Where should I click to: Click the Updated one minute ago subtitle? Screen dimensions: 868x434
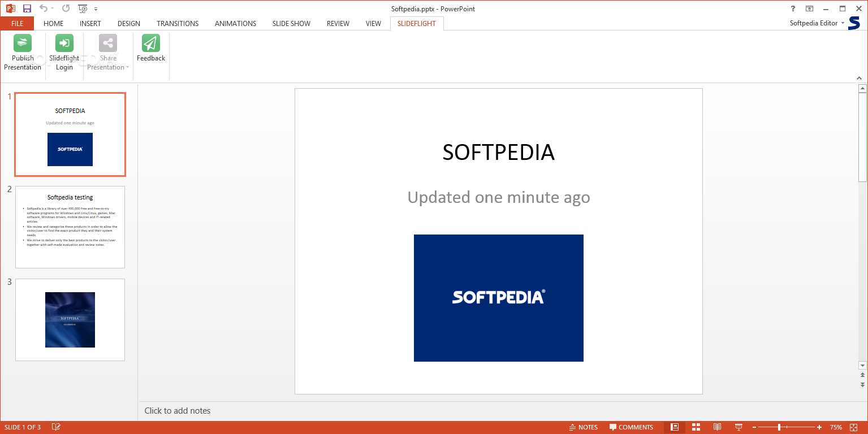point(499,197)
